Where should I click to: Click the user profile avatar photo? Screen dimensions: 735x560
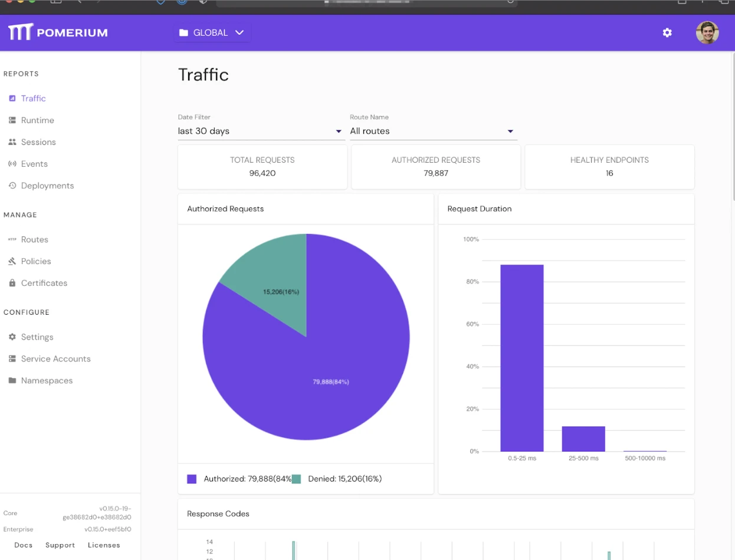707,32
